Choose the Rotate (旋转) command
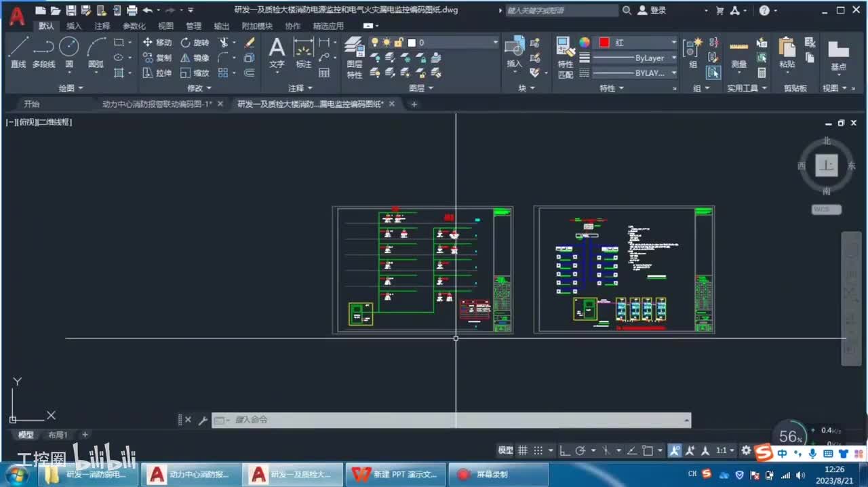 (195, 42)
